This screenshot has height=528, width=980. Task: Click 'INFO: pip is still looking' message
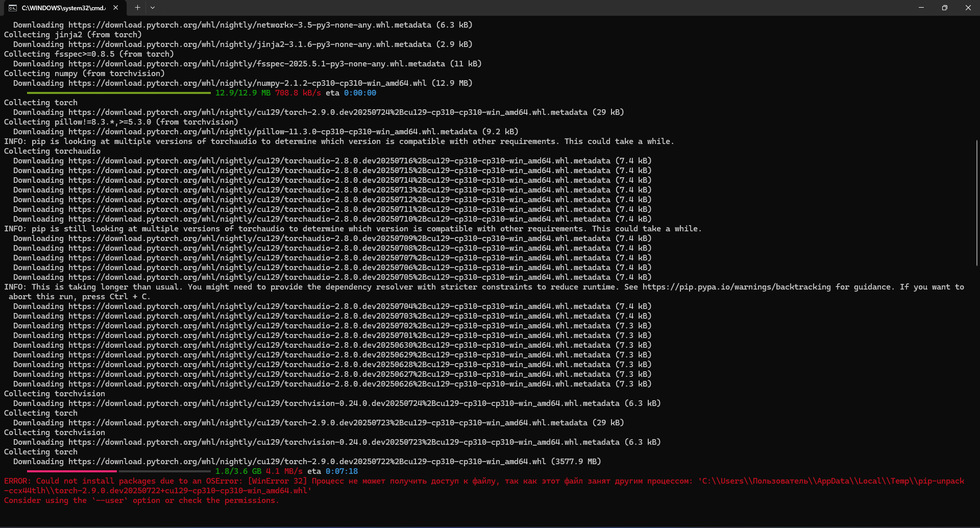[353, 229]
